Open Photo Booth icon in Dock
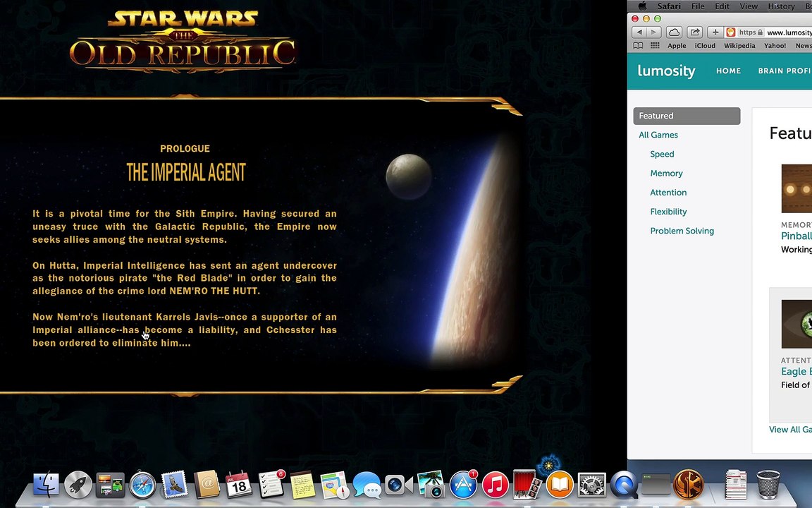The width and height of the screenshot is (812, 508). coord(527,485)
